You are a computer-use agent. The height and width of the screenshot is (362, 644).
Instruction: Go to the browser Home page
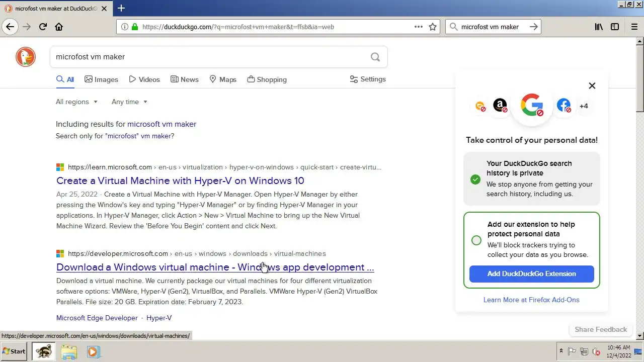pos(59,27)
